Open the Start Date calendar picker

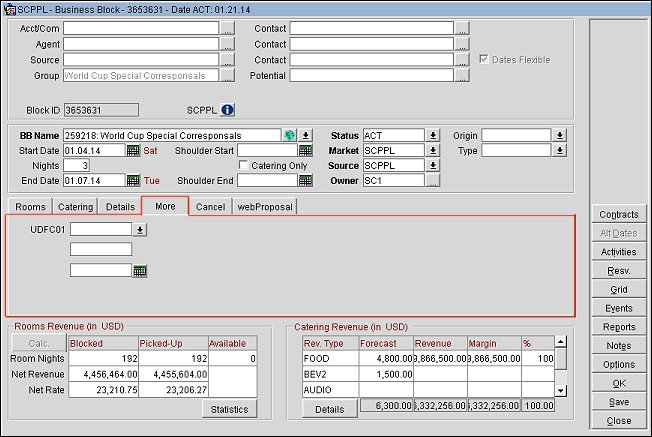pyautogui.click(x=133, y=150)
